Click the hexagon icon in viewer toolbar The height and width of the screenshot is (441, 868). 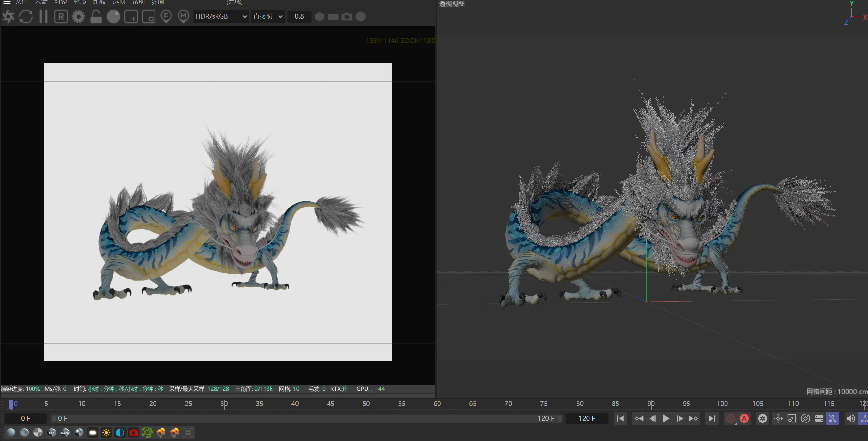pos(319,17)
